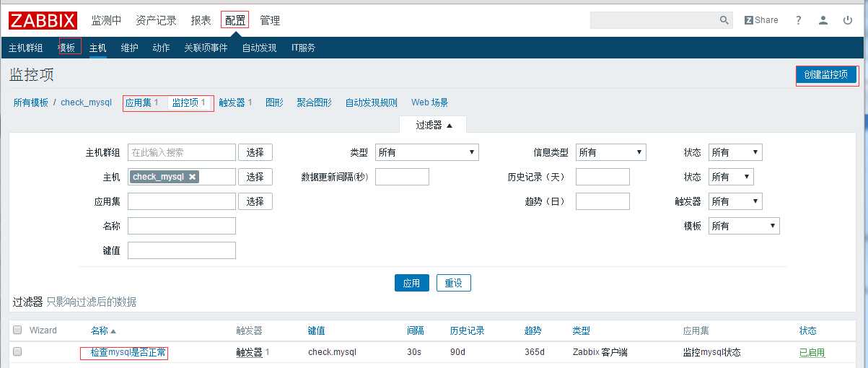Check the 检查mysql是否正常 row checkbox

click(x=17, y=352)
